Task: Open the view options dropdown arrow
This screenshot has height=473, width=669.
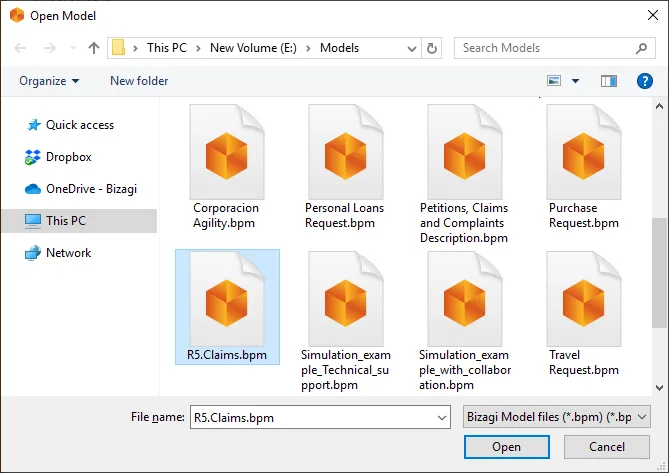Action: point(576,81)
